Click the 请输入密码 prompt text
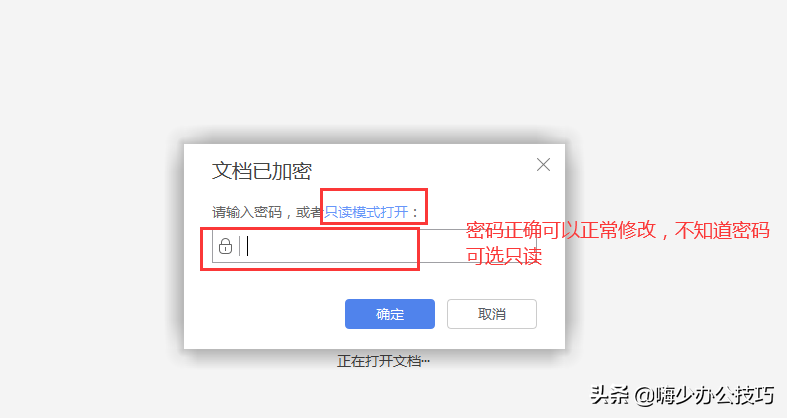Viewport: 787px width, 418px height. [247, 212]
